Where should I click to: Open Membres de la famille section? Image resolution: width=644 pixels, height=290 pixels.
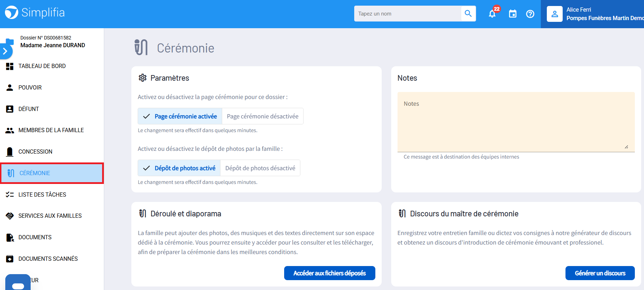pyautogui.click(x=51, y=130)
